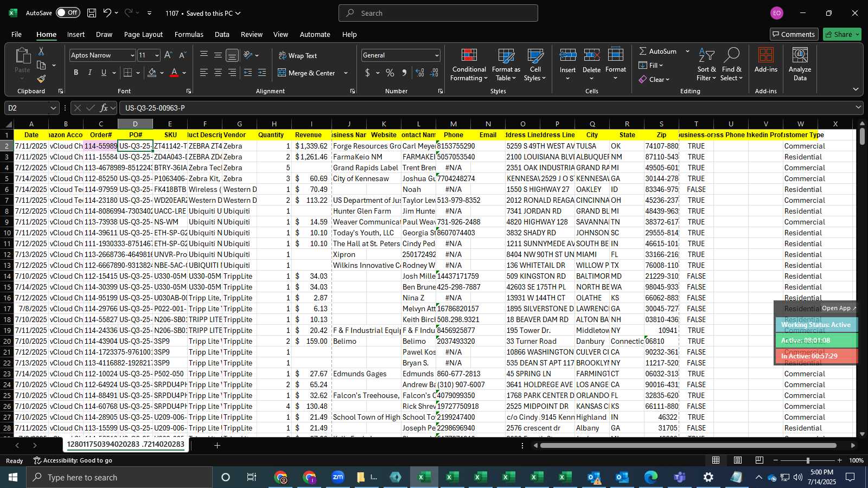Image resolution: width=868 pixels, height=488 pixels.
Task: Click the zoom slider handle
Action: (x=808, y=460)
